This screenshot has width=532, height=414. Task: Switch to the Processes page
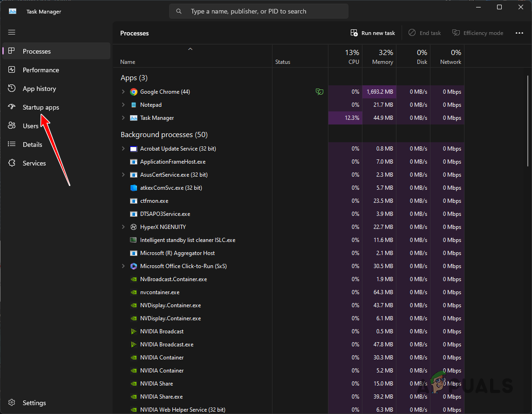[36, 51]
